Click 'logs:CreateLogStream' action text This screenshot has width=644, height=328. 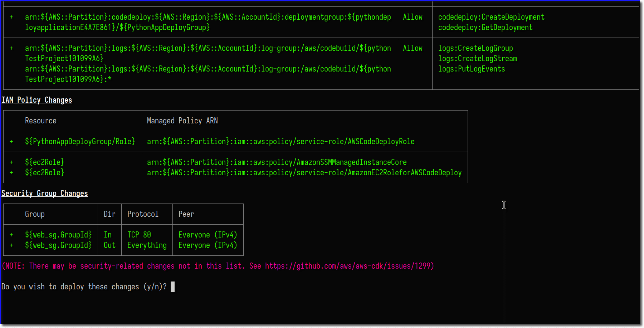pos(478,59)
